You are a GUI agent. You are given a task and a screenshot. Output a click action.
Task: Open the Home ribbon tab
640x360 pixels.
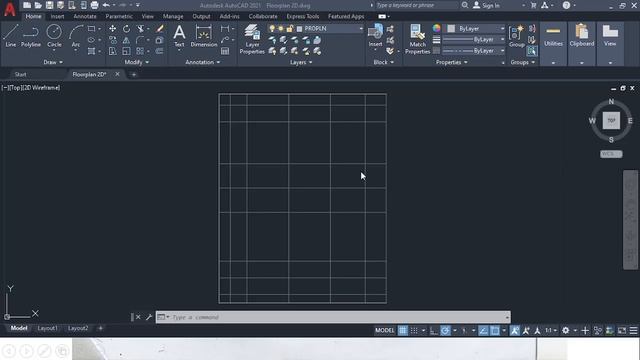[x=33, y=16]
